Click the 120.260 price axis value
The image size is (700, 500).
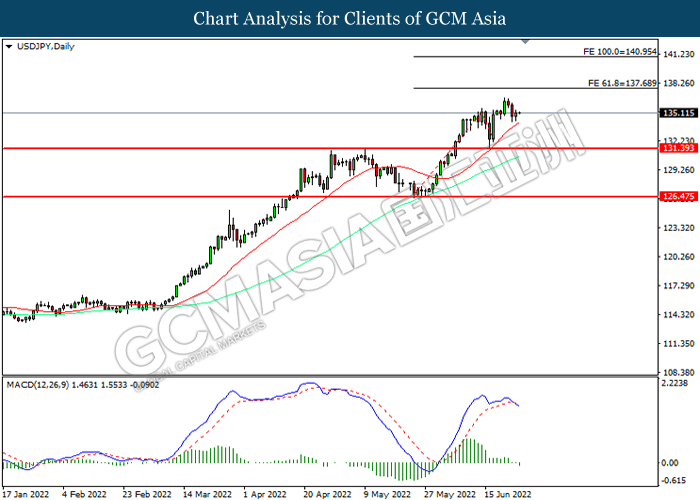pyautogui.click(x=679, y=257)
